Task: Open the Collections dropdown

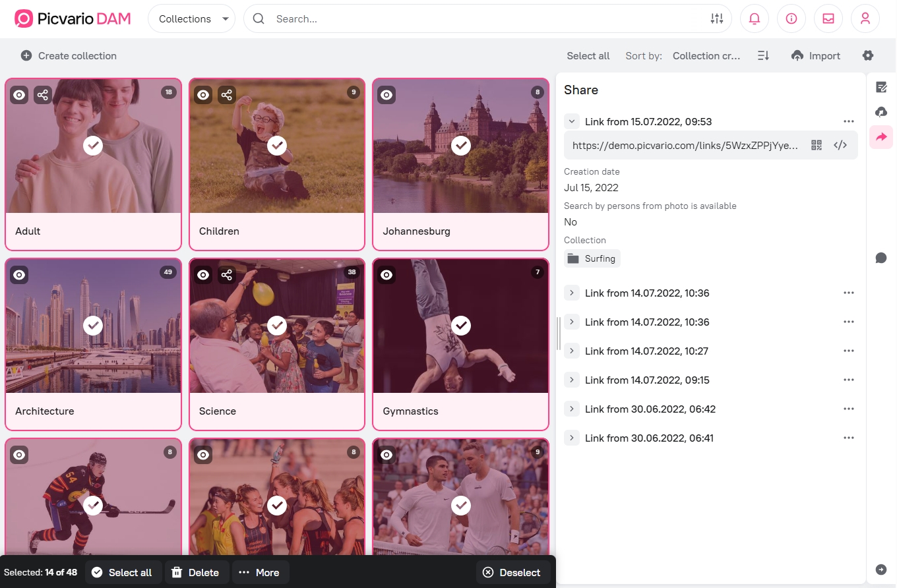Action: (192, 19)
